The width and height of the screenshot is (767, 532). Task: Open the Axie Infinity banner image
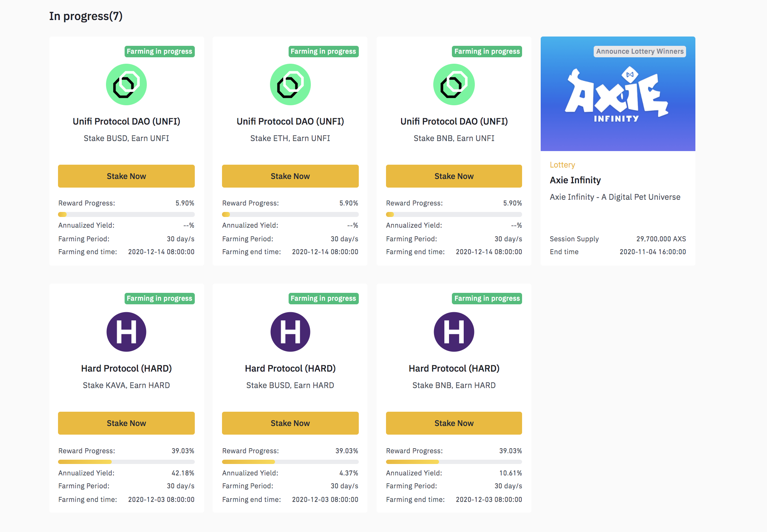pyautogui.click(x=618, y=94)
